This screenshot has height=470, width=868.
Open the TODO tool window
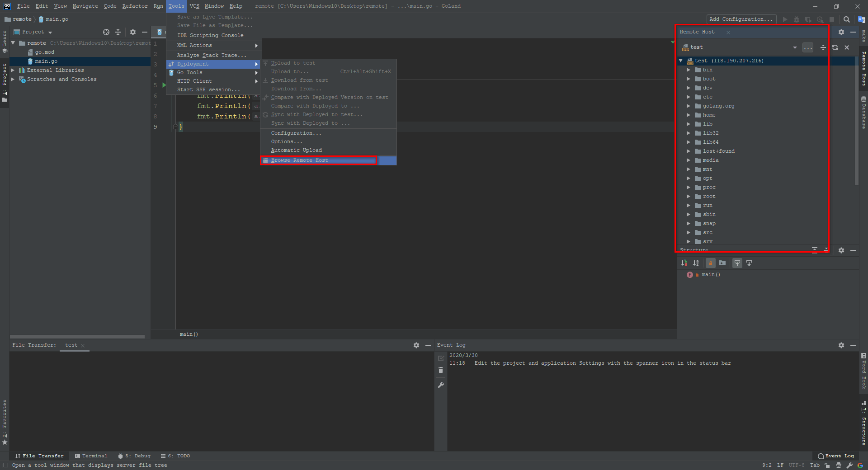(x=175, y=456)
